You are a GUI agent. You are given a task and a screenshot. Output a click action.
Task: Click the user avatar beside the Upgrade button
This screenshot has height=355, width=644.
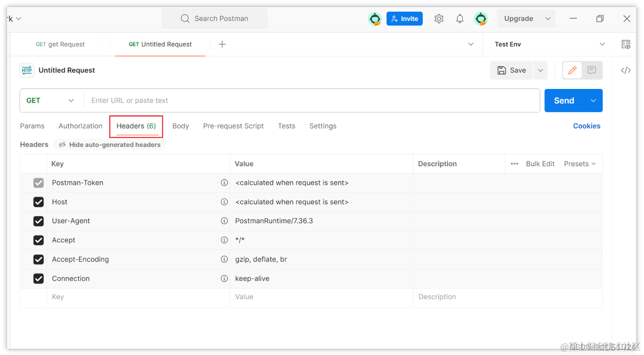(x=481, y=19)
